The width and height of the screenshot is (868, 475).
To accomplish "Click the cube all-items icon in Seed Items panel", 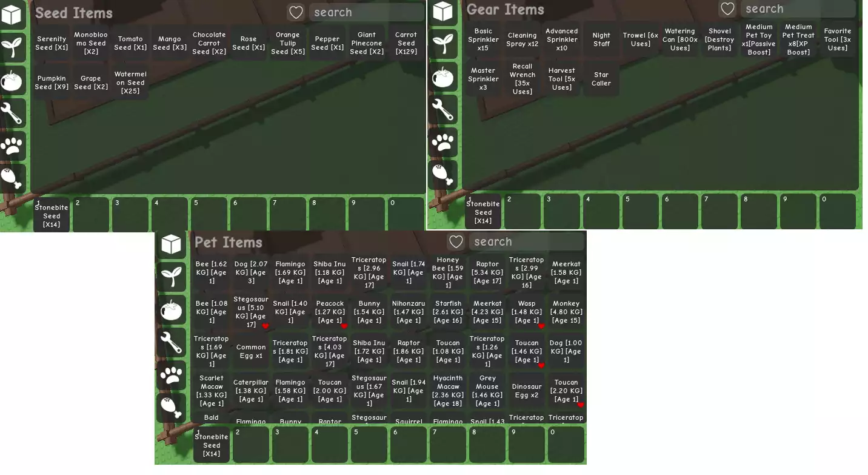I will [12, 14].
